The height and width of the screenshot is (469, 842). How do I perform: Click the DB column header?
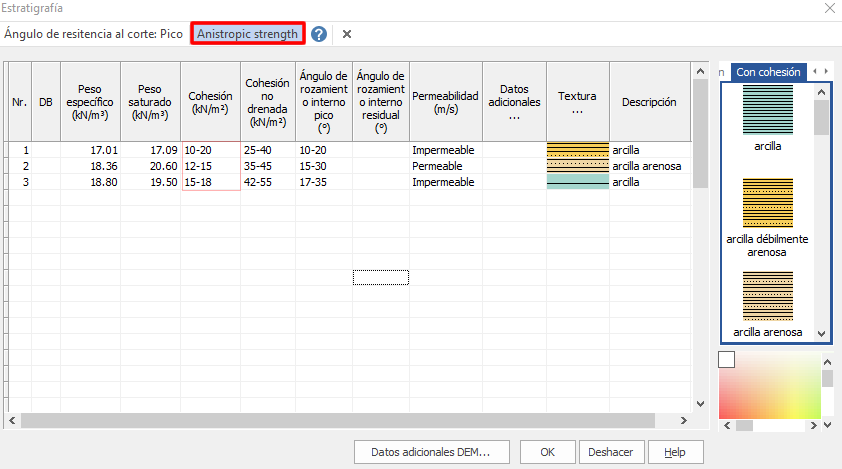[46, 102]
